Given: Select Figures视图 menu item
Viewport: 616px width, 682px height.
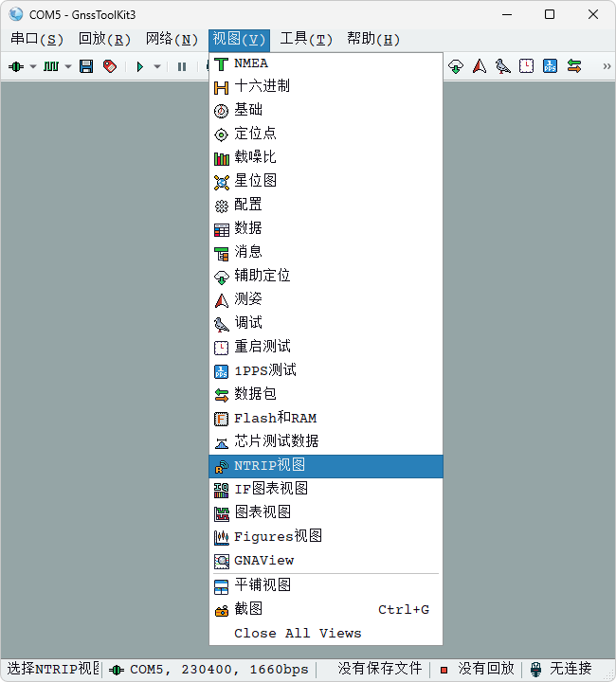Looking at the screenshot, I should pos(326,537).
